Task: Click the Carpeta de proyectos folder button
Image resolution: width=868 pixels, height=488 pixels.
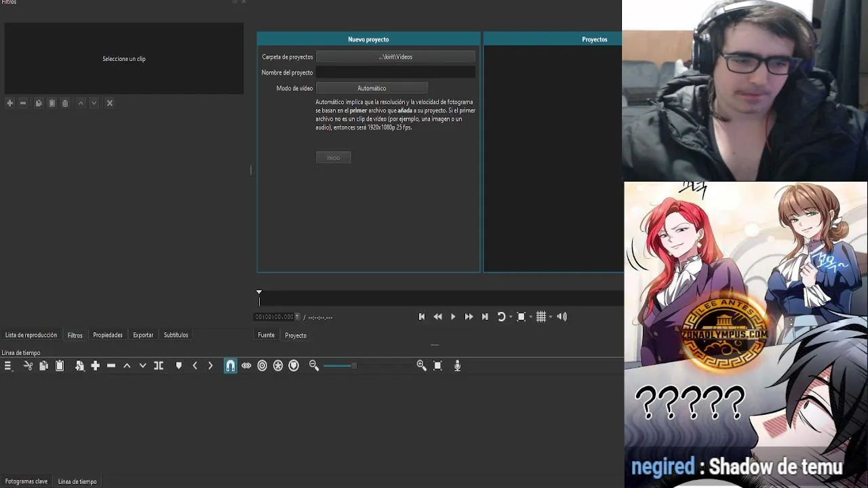Action: 395,57
